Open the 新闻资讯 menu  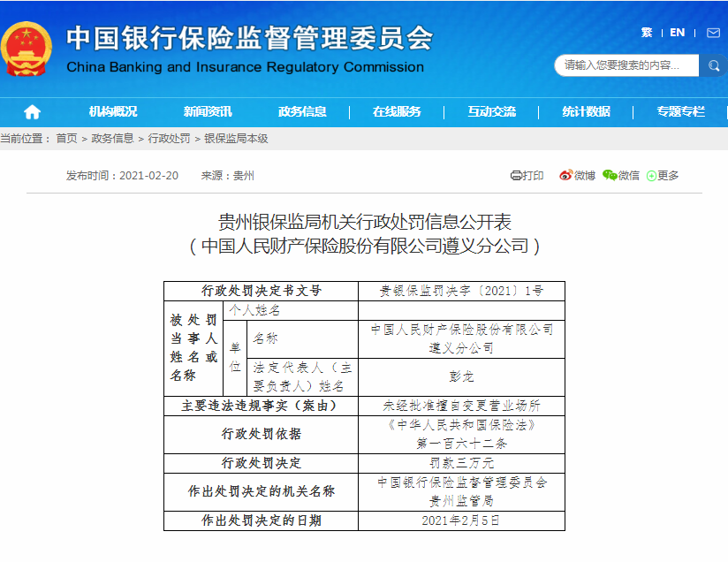tap(208, 111)
